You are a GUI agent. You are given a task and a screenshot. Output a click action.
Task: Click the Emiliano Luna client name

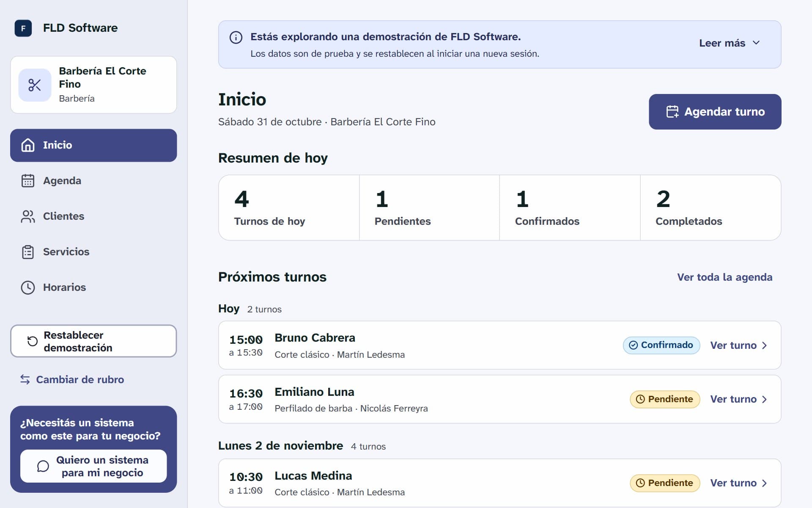point(314,392)
